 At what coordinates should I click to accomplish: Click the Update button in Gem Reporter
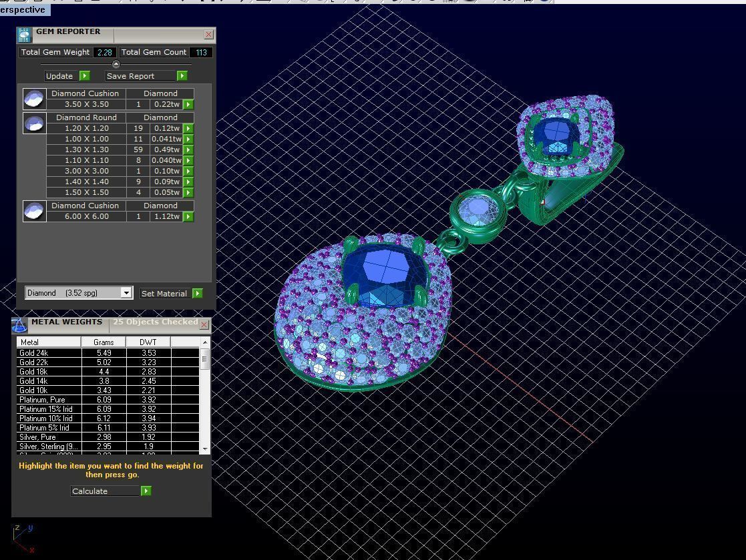point(67,76)
